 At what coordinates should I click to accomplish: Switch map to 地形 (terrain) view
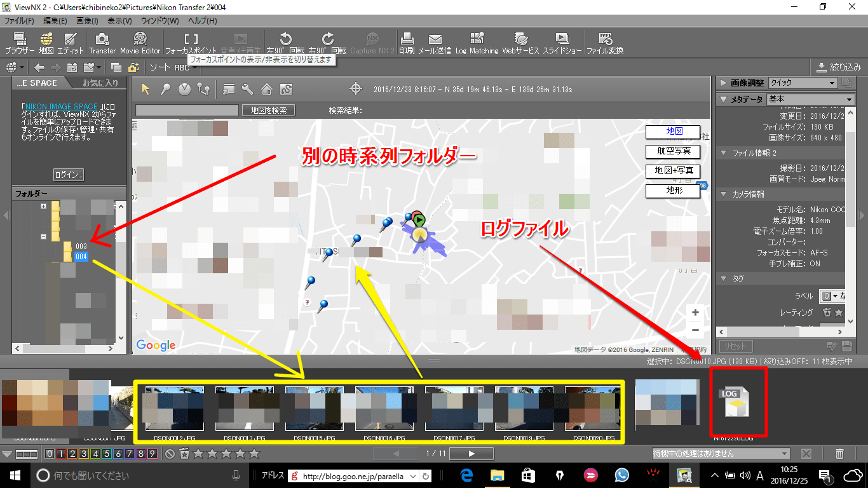[x=673, y=191]
